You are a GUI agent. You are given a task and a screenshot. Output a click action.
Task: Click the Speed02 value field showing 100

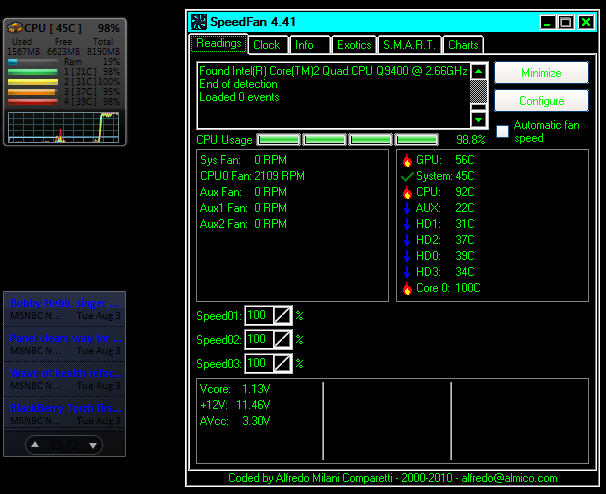259,340
